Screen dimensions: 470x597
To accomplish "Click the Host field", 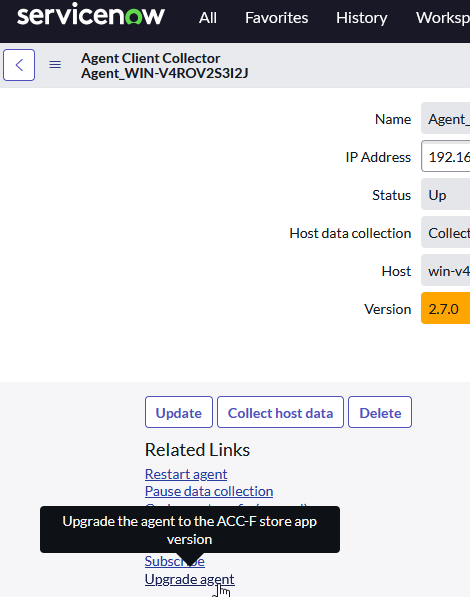I will coord(445,270).
